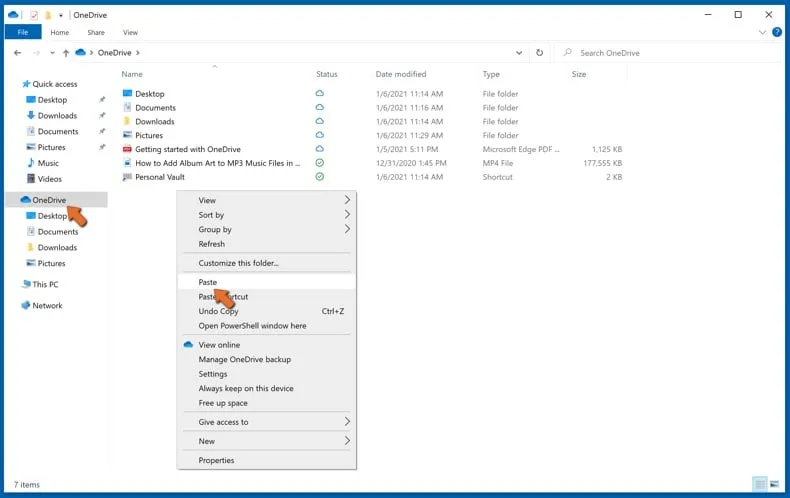This screenshot has height=498, width=790.
Task: Click the Forward navigation arrow
Action: pyautogui.click(x=36, y=52)
